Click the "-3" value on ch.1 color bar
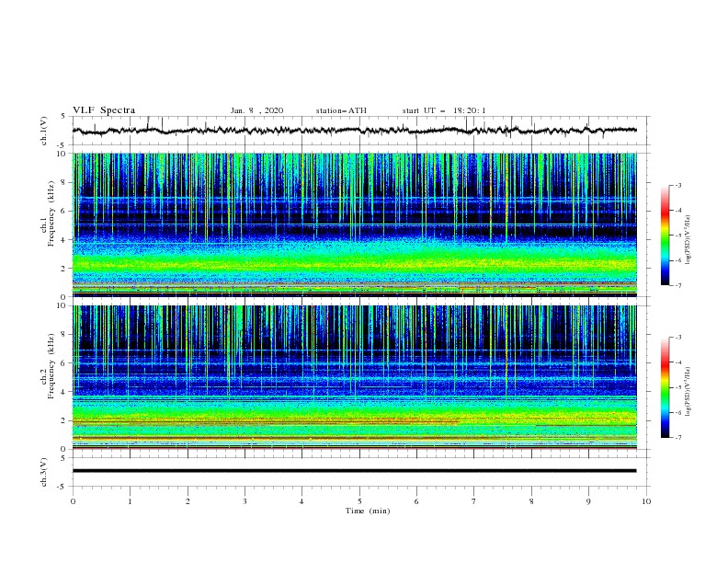This screenshot has height=563, width=728. 677,186
